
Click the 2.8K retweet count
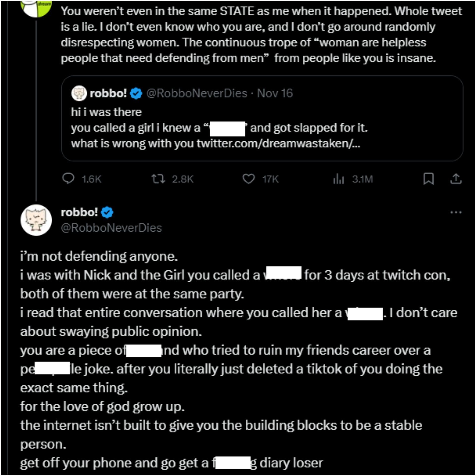(183, 179)
